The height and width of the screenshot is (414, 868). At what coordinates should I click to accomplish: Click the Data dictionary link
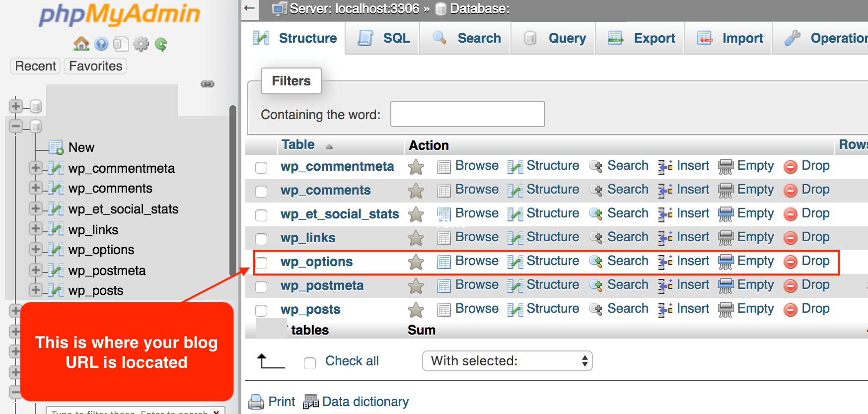365,402
